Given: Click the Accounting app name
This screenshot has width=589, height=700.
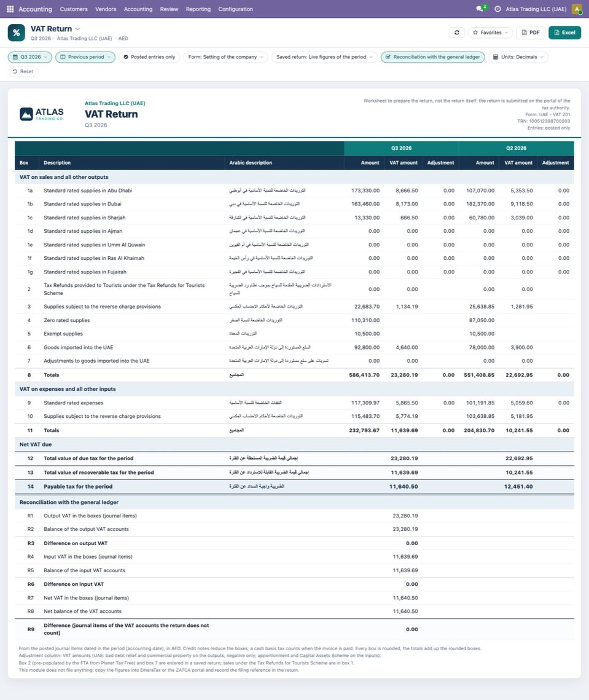Looking at the screenshot, I should tap(35, 9).
